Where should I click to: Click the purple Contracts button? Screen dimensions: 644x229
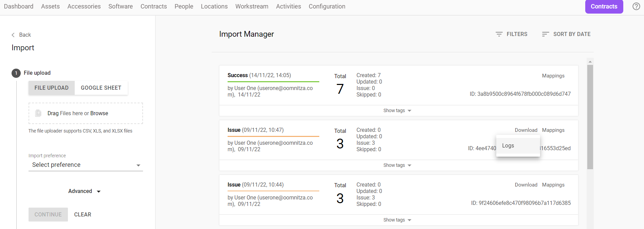point(604,6)
